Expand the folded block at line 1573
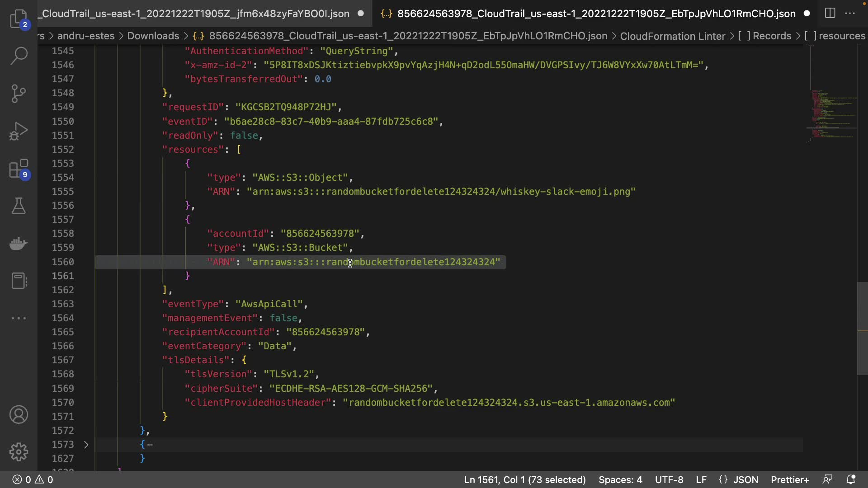The image size is (868, 488). pos(86,445)
